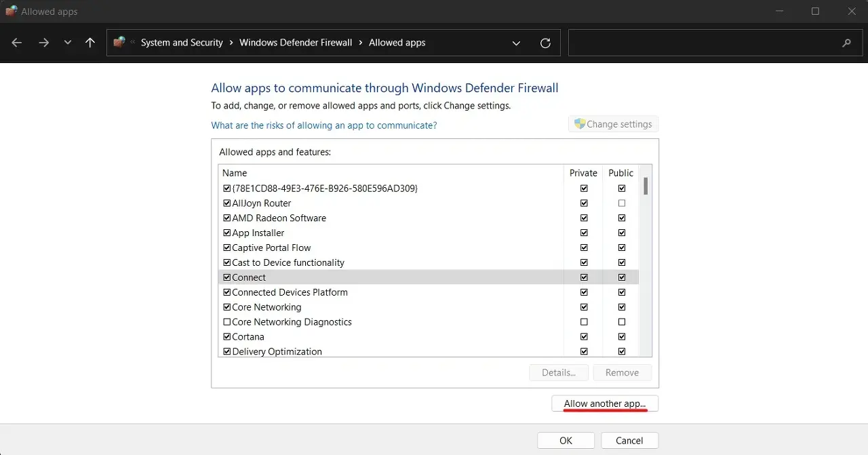Toggle Public checkbox for Captive Portal Flow
The image size is (868, 455).
point(622,248)
